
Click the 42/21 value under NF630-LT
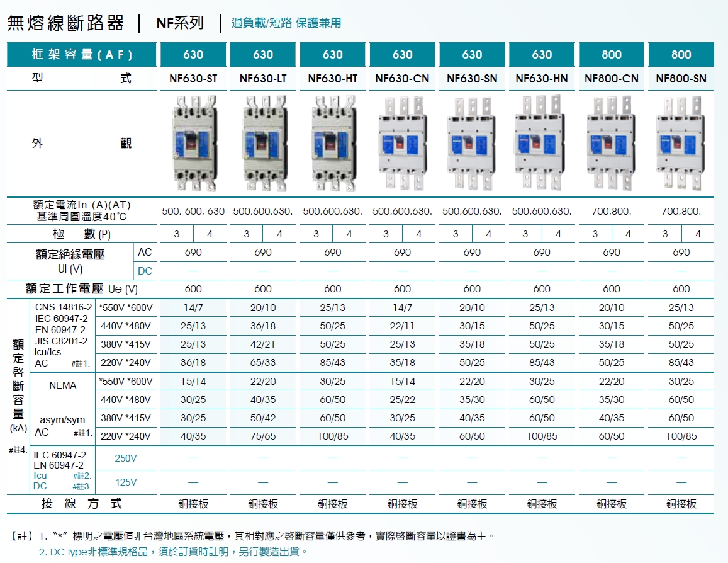[263, 344]
